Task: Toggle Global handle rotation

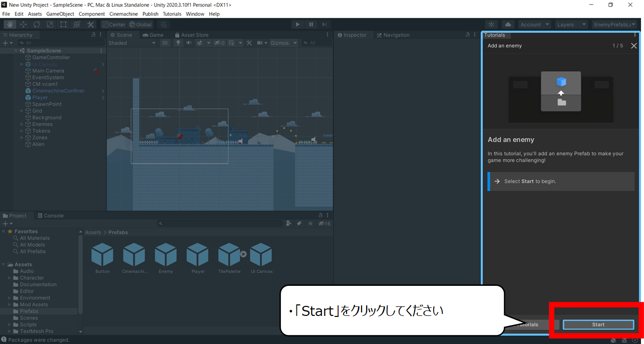Action: click(140, 24)
